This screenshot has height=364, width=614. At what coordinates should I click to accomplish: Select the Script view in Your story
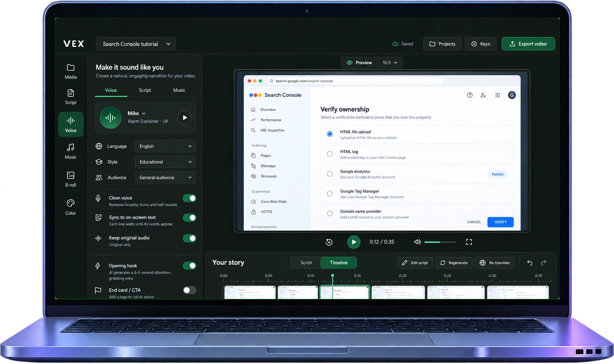[x=306, y=263]
